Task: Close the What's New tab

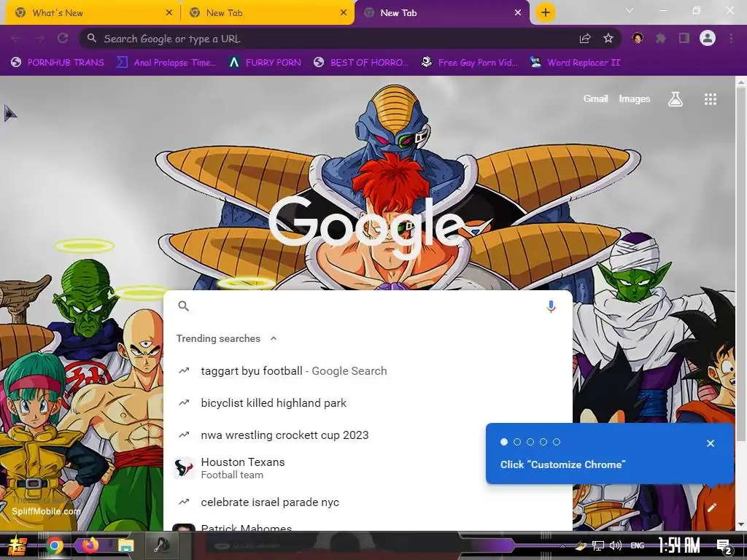Action: click(169, 13)
